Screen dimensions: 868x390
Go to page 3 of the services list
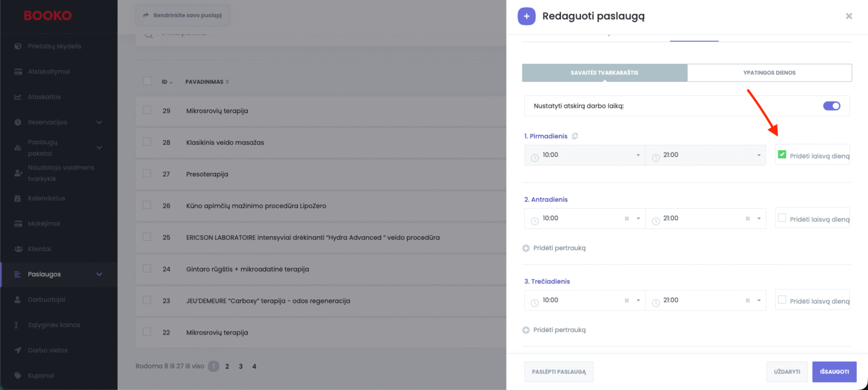[x=241, y=366]
